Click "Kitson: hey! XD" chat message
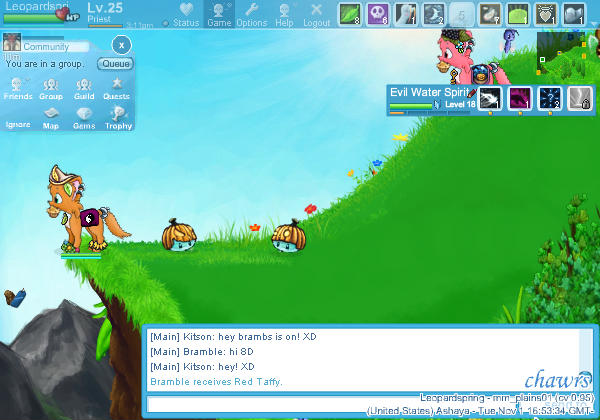 (202, 366)
